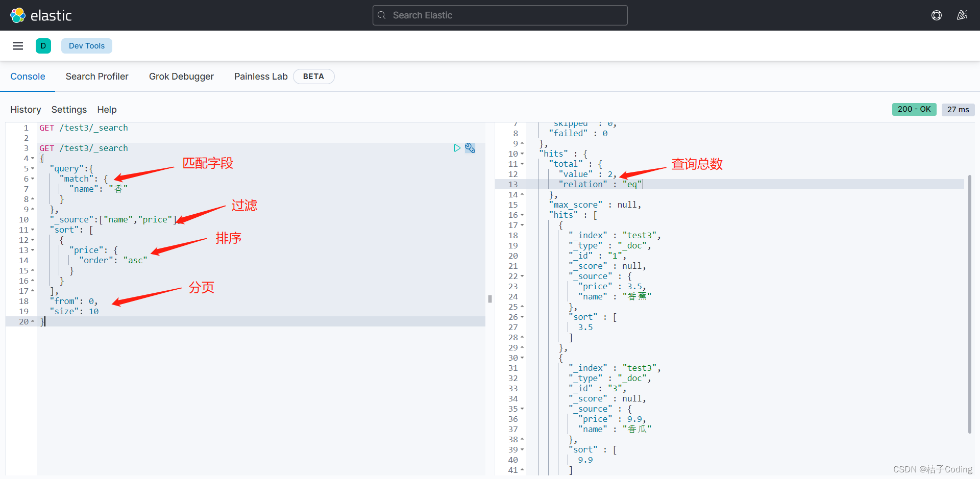
Task: Collapse the request body at line 4
Action: tap(33, 159)
